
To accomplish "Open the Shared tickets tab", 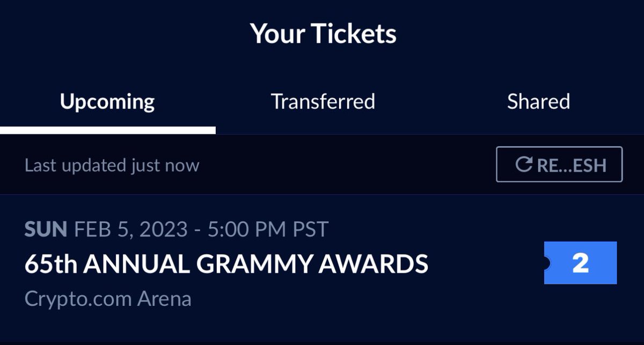I will 538,102.
